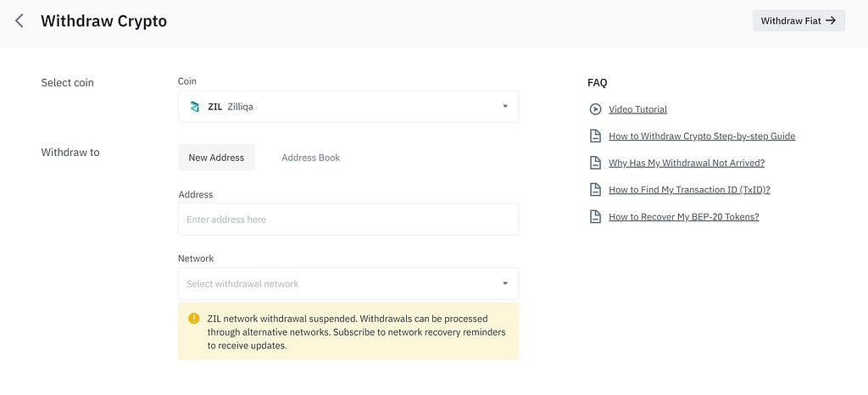The image size is (868, 395).
Task: Open How to Withdraw Crypto Step-by-step Guide
Action: (x=702, y=136)
